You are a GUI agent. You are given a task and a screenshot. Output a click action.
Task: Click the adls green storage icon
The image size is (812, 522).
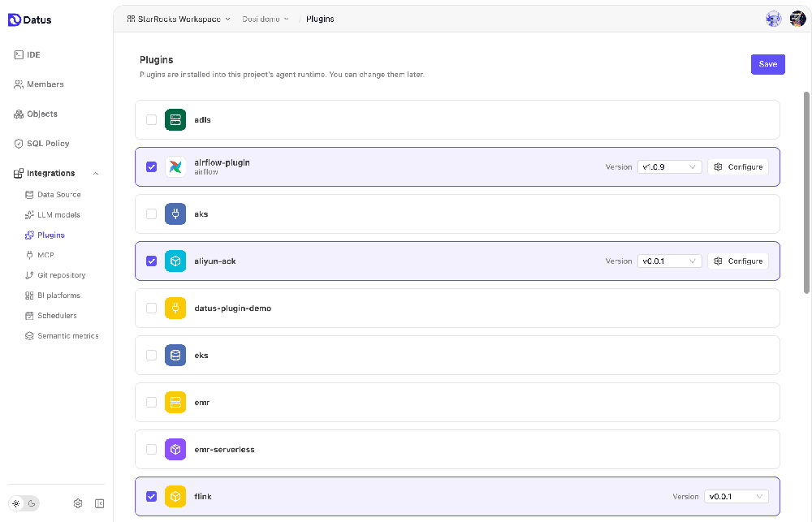(175, 120)
